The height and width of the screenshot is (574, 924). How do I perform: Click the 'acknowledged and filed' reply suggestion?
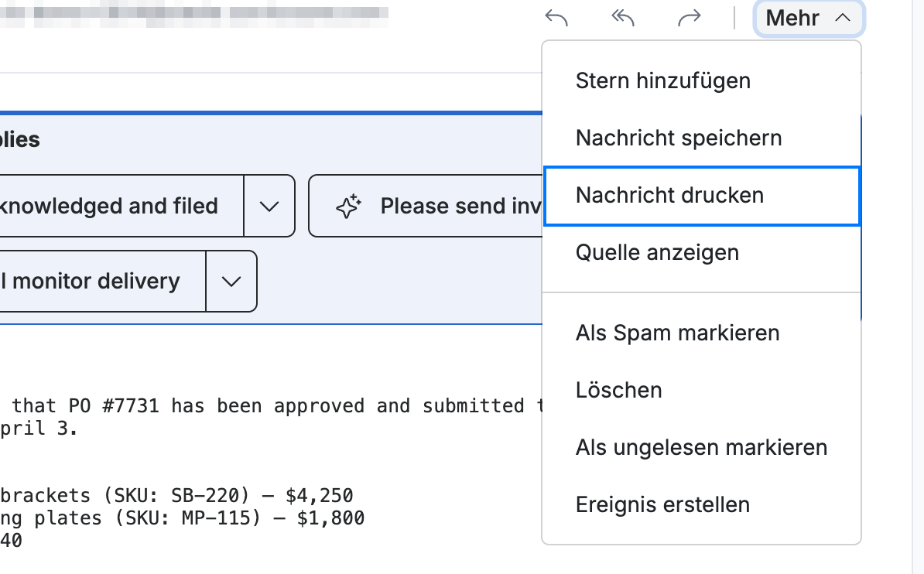click(x=121, y=207)
